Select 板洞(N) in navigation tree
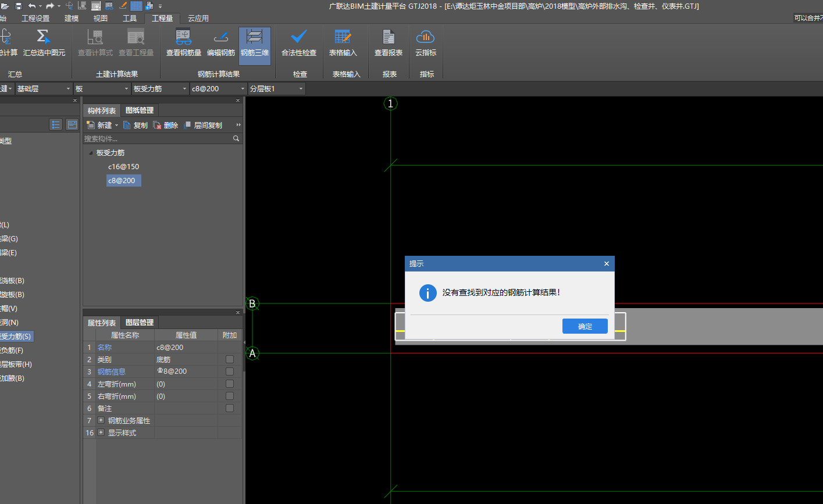823x504 pixels. point(10,323)
